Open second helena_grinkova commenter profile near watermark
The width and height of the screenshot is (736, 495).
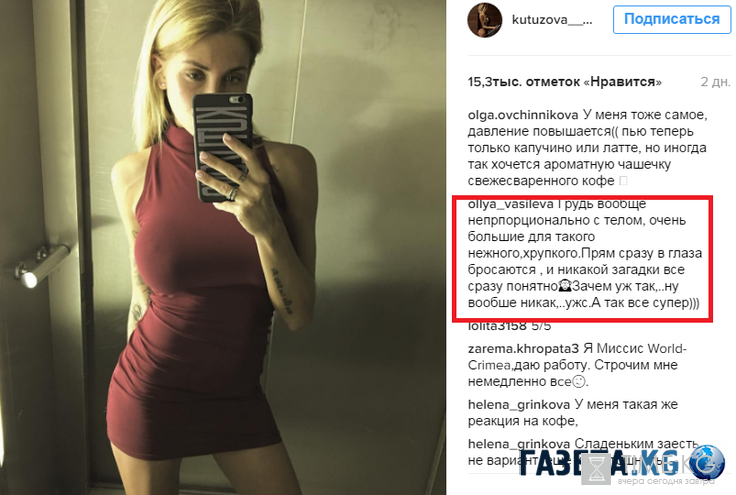519,444
